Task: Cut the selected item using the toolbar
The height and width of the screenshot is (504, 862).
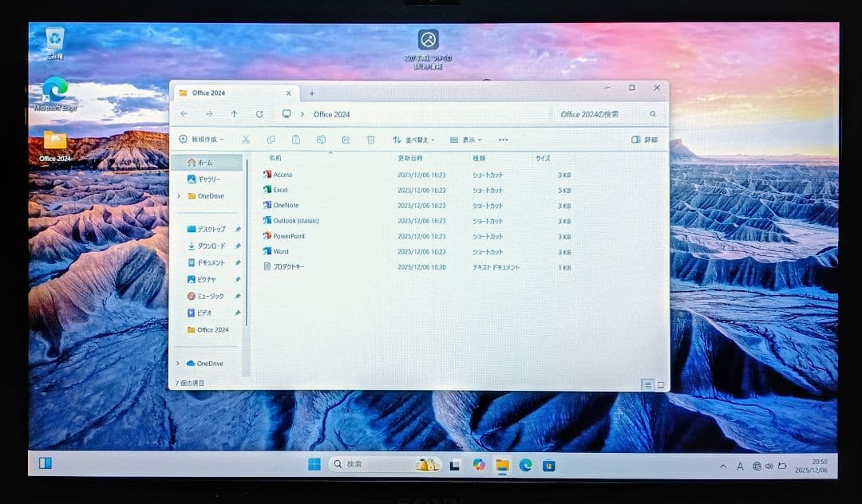Action: pos(246,139)
